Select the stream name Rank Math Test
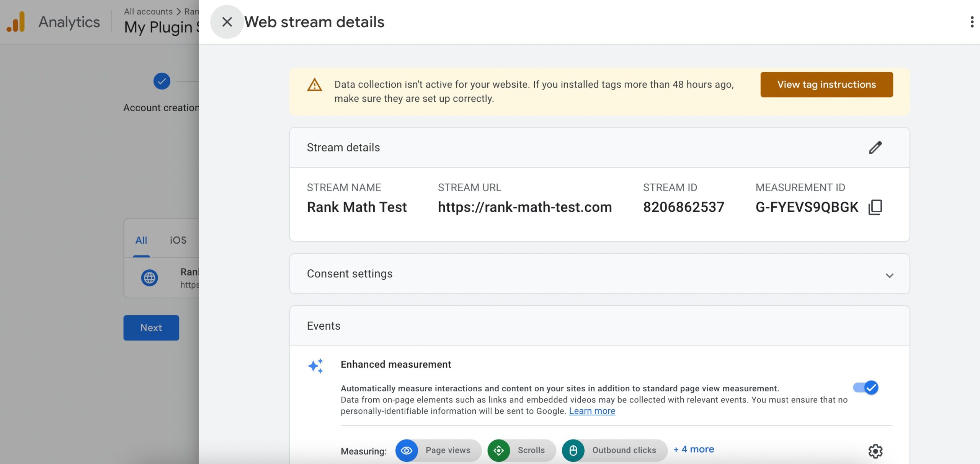 (x=357, y=207)
